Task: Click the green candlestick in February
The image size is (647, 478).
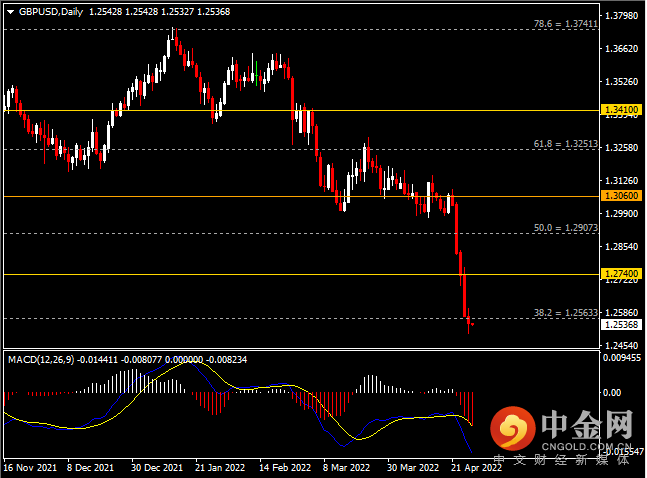Action: point(257,73)
